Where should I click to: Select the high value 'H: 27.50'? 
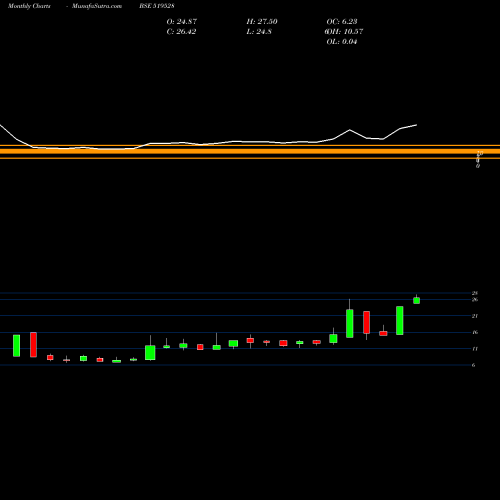pyautogui.click(x=262, y=22)
